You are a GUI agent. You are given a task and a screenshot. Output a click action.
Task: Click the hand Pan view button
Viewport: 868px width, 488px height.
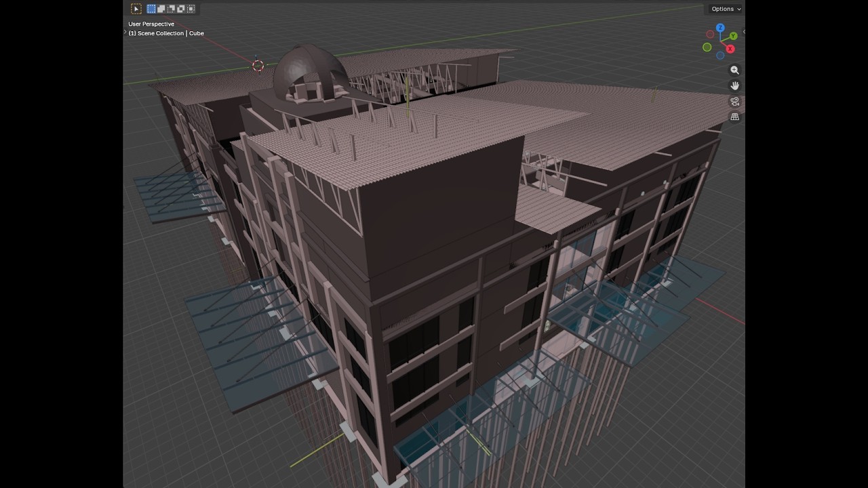click(734, 86)
